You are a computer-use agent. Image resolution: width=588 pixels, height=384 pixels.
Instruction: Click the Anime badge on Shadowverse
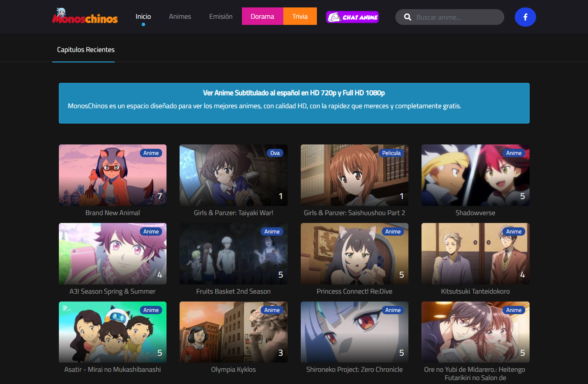(514, 153)
